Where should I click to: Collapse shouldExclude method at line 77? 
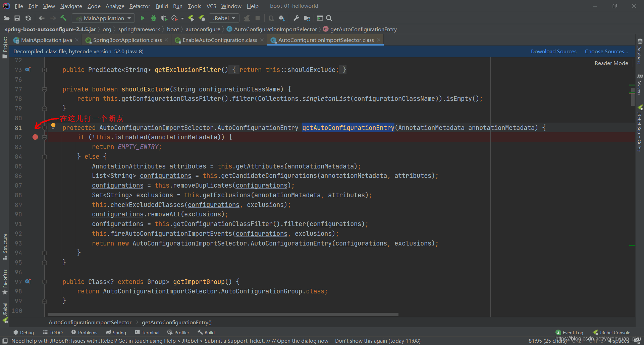pyautogui.click(x=44, y=89)
